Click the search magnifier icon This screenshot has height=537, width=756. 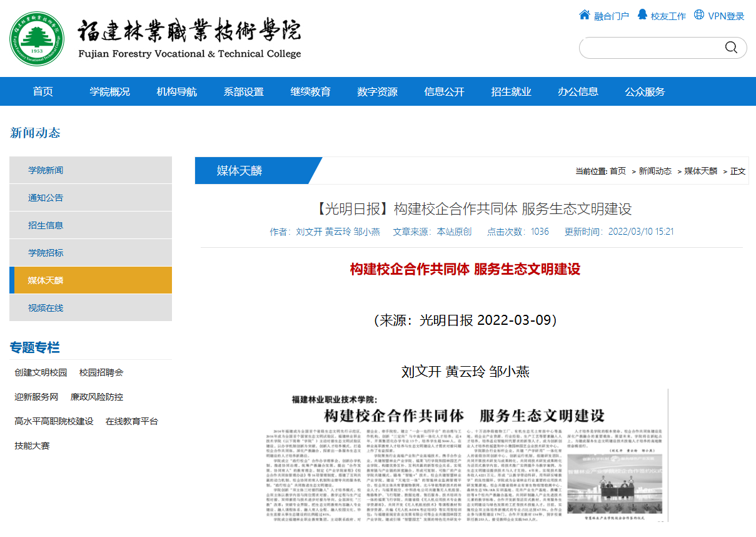(730, 48)
